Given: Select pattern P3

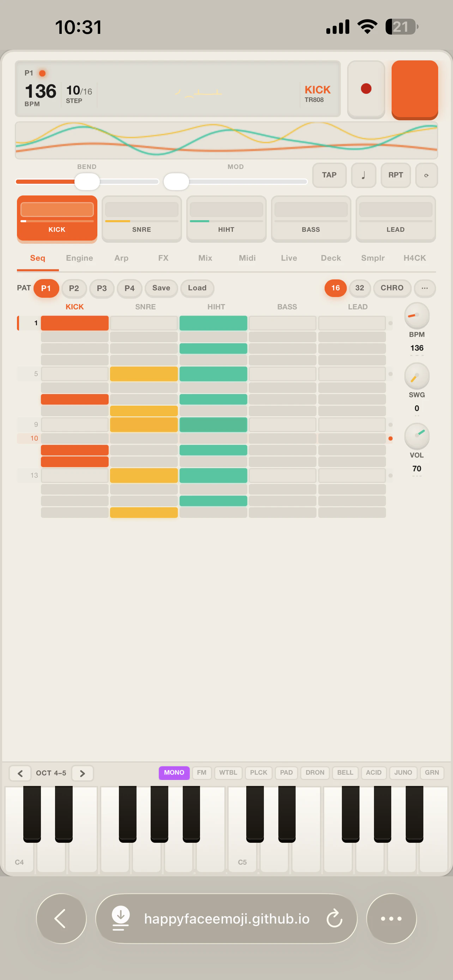Looking at the screenshot, I should (102, 288).
